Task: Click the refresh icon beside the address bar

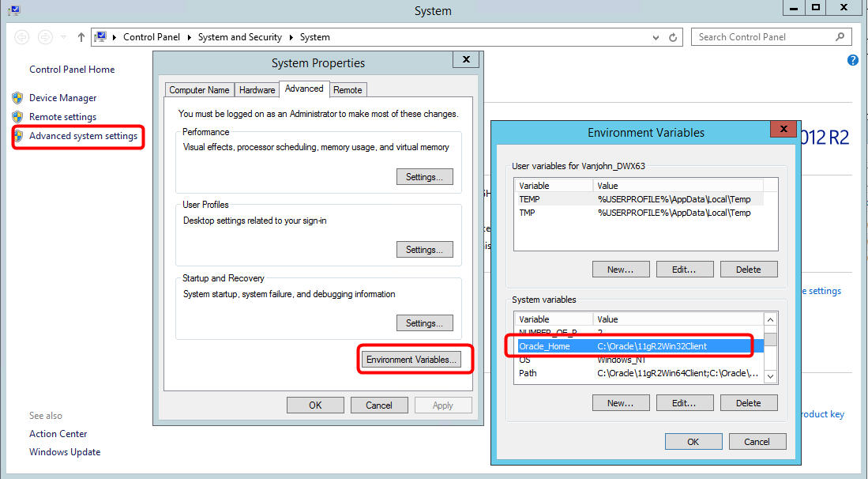Action: point(672,36)
